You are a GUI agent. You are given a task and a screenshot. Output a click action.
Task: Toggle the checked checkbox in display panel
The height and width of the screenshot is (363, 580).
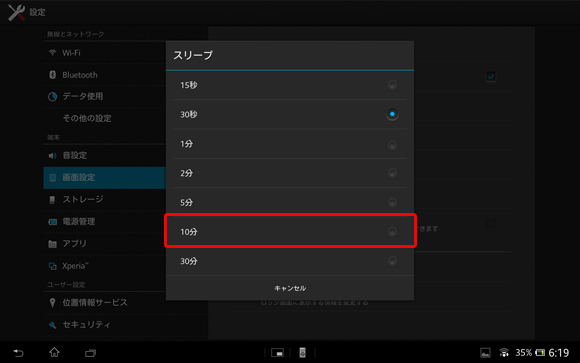point(490,77)
